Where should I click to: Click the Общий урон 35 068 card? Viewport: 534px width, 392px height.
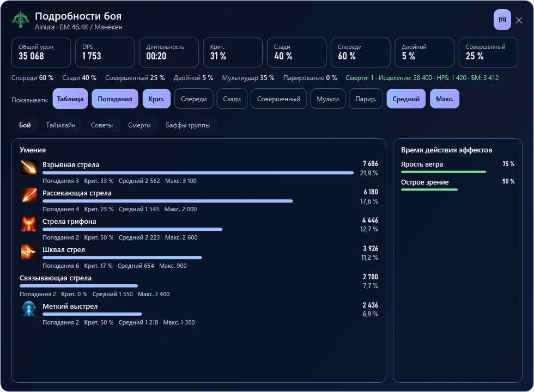pyautogui.click(x=41, y=52)
